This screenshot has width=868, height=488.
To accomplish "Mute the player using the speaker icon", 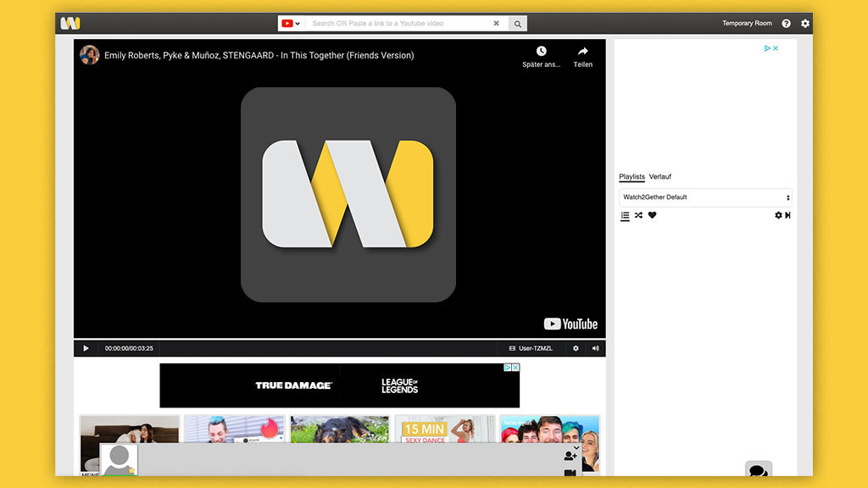I will pos(596,348).
